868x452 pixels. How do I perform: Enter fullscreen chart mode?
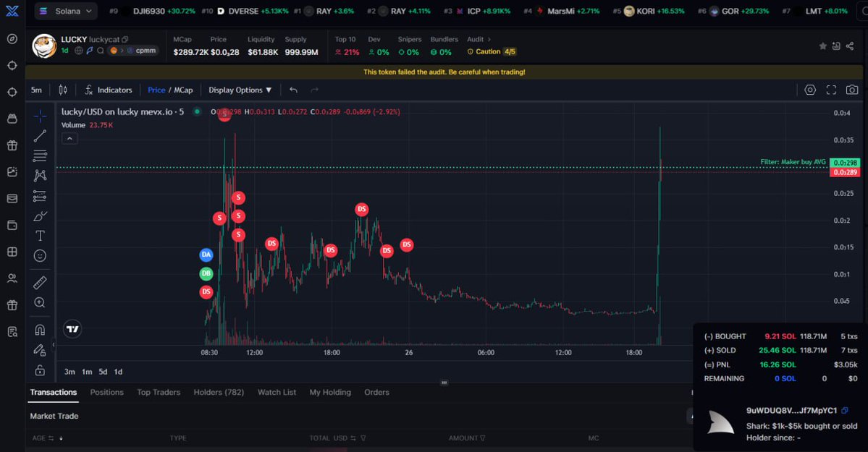(831, 90)
